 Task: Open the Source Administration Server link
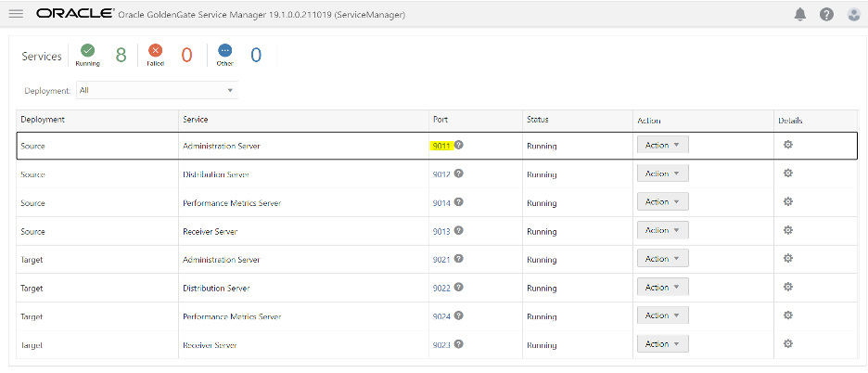coord(222,147)
